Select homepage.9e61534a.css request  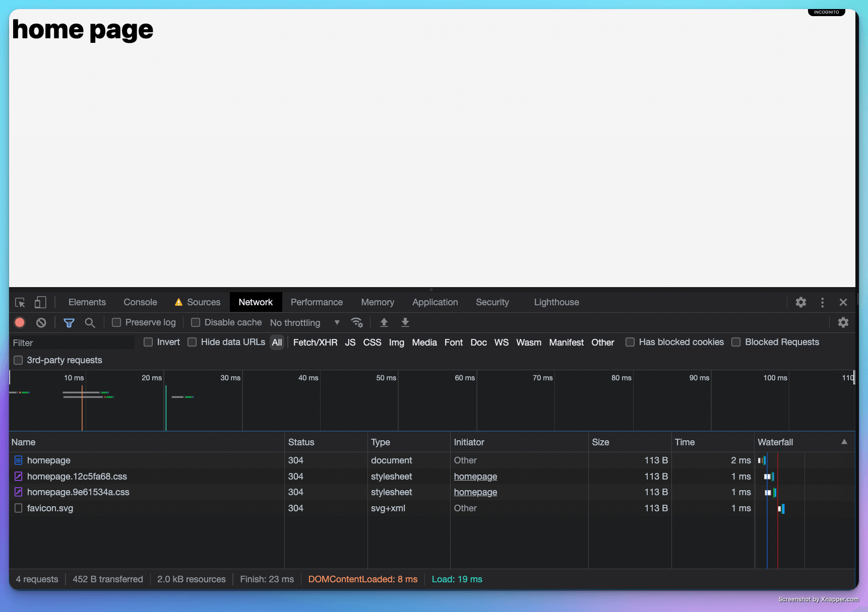point(432,492)
